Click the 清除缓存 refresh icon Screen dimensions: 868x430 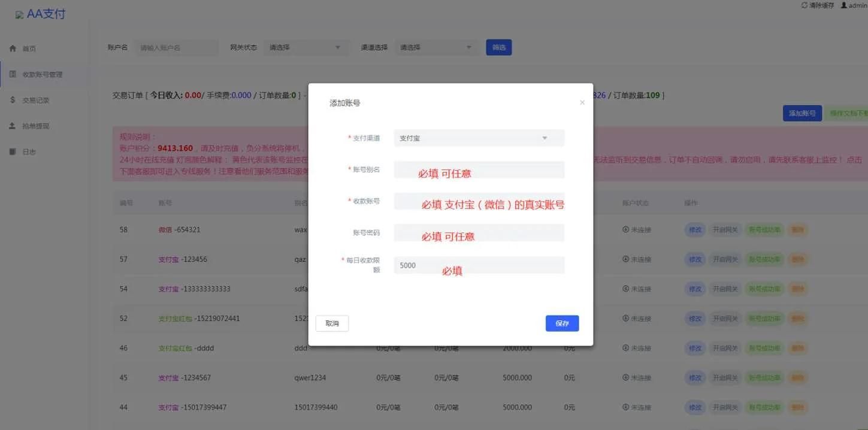coord(805,5)
